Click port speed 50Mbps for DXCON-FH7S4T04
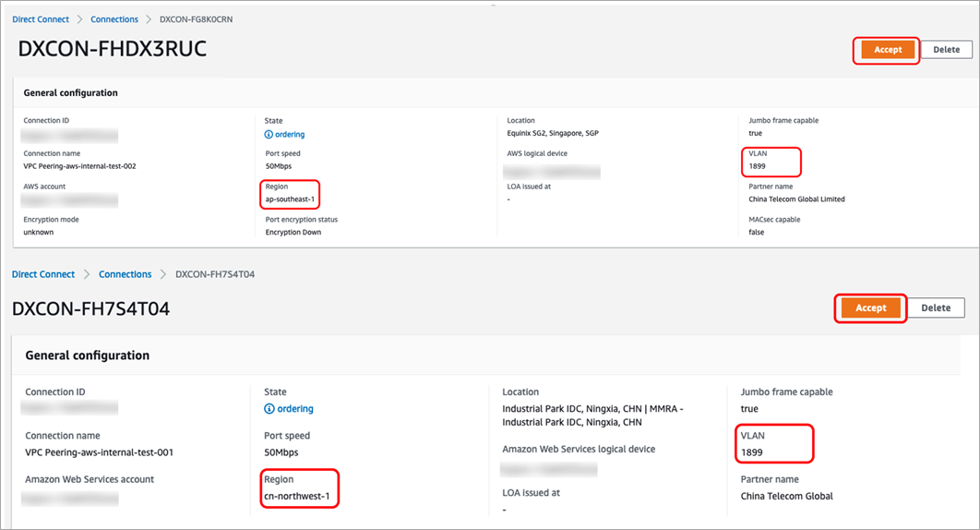Image resolution: width=980 pixels, height=530 pixels. point(281,452)
